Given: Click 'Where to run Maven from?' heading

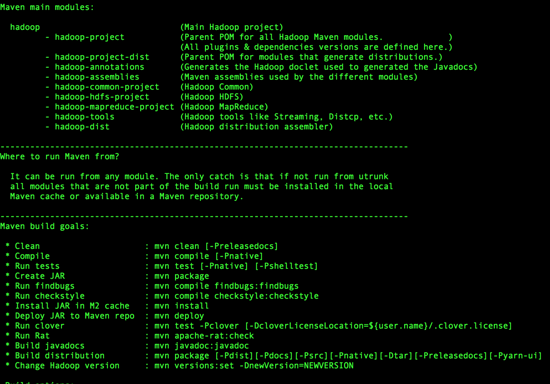Looking at the screenshot, I should [60, 156].
